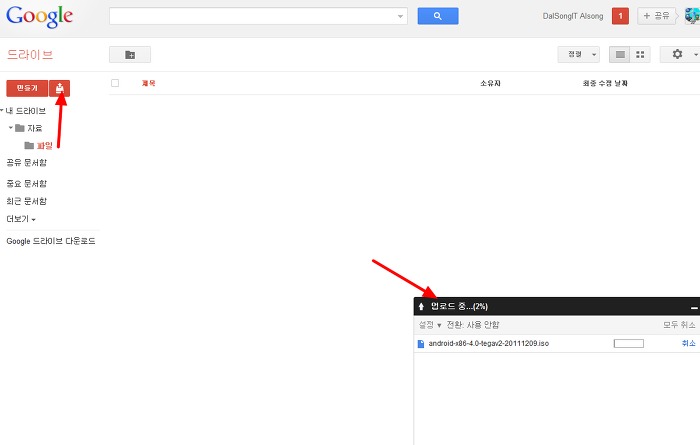Minimize the upload progress panel

(693, 306)
